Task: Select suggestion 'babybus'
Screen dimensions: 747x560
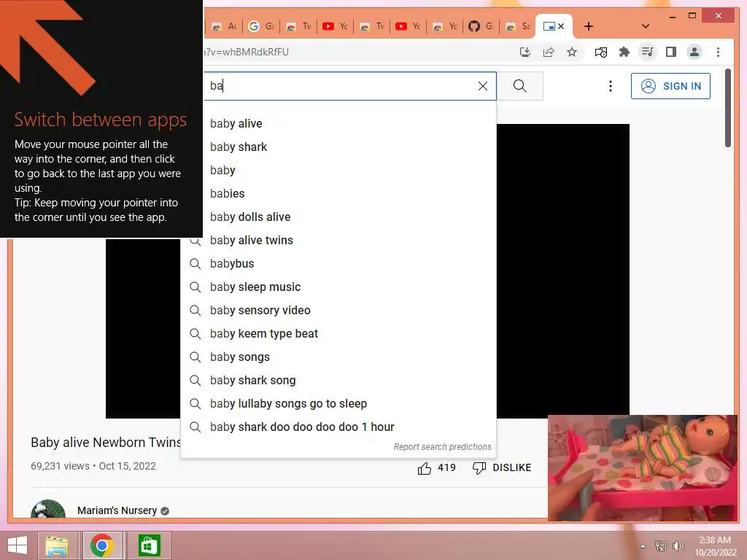Action: [x=338, y=263]
